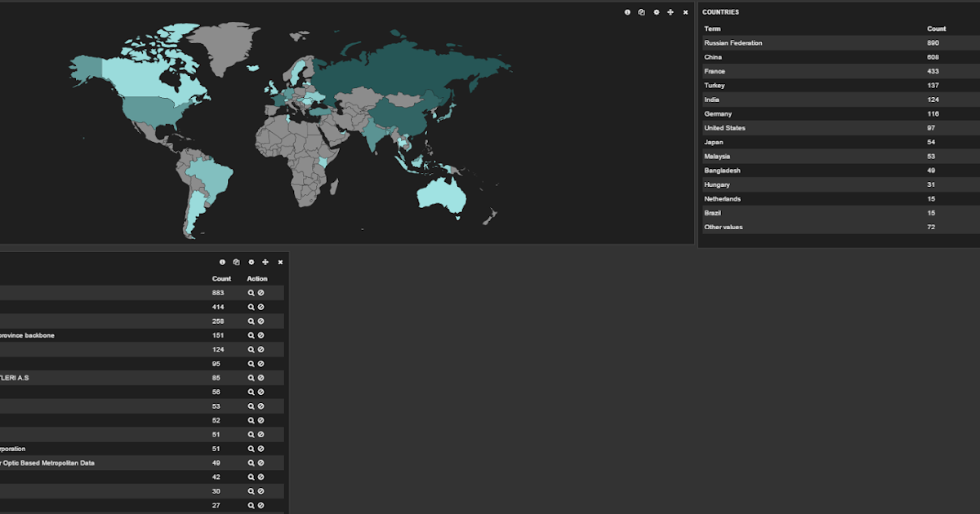Remove the bottom table panel
Viewport: 980px width, 514px height.
pos(280,262)
